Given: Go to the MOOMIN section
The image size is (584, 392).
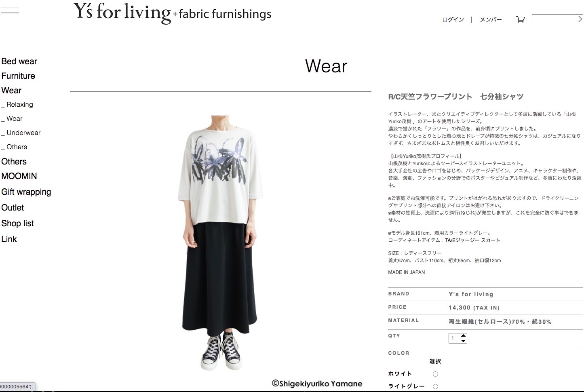Looking at the screenshot, I should point(19,176).
